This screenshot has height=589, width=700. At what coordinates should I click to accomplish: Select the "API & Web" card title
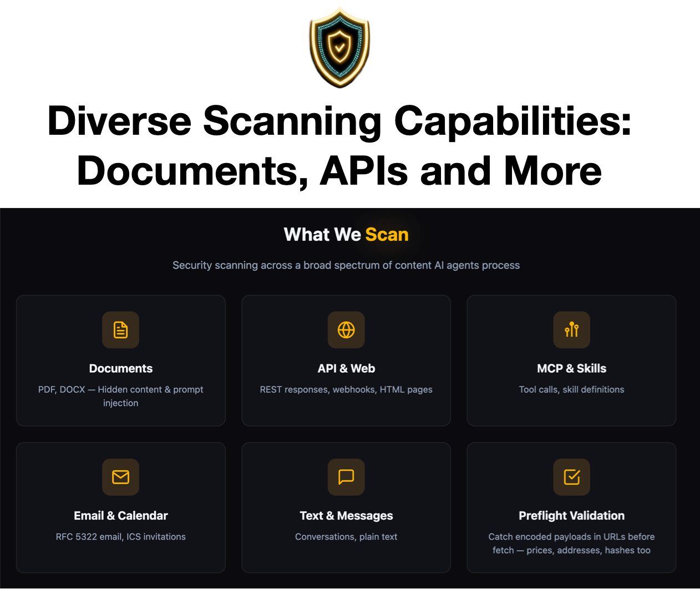[346, 369]
